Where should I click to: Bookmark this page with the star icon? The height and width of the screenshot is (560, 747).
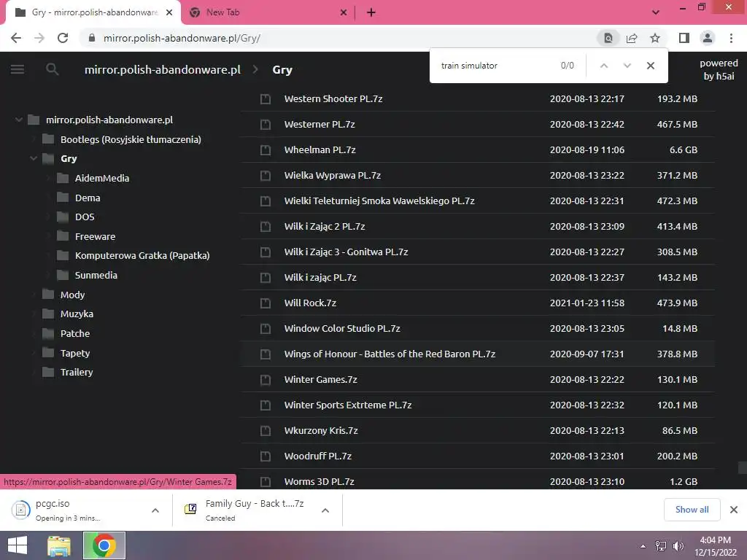point(655,38)
